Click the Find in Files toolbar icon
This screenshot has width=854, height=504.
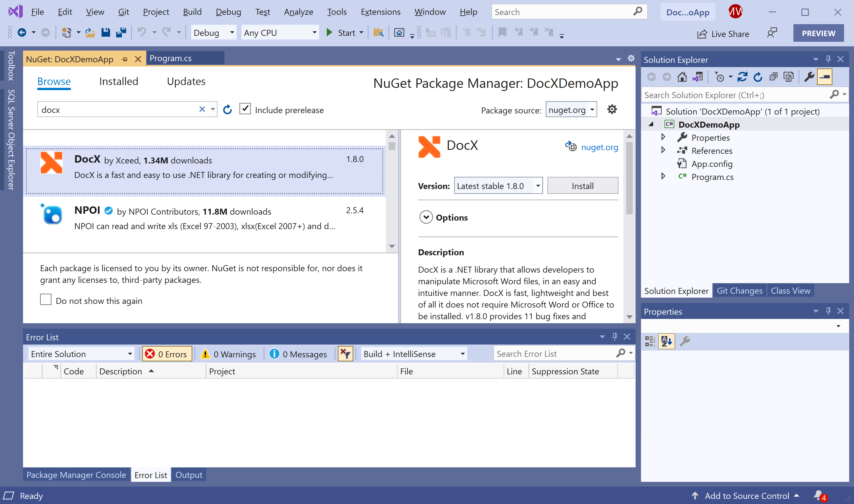tap(378, 33)
